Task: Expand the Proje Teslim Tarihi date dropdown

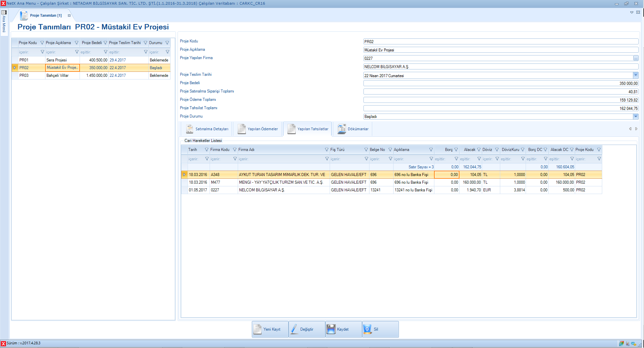Action: click(x=635, y=75)
